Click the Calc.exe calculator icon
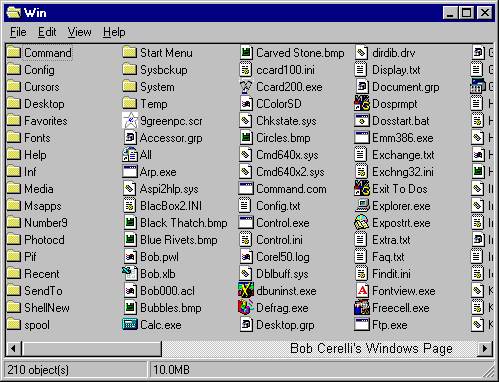Viewport: 499px width, 382px height. click(130, 324)
